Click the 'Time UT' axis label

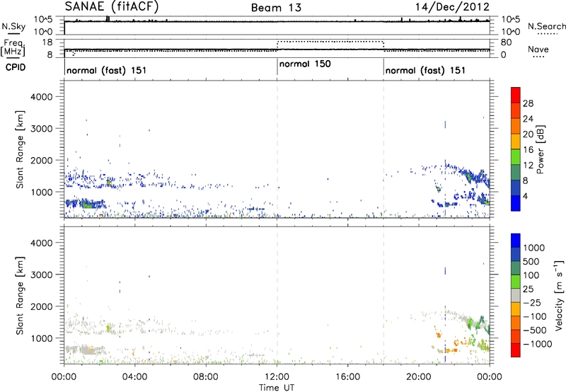[x=277, y=388]
